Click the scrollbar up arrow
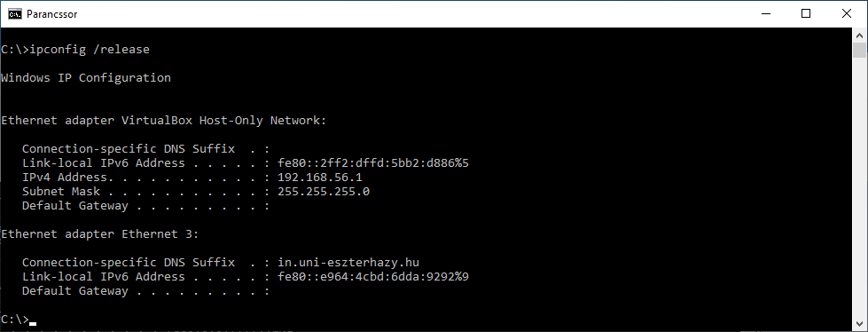The height and width of the screenshot is (332, 868). point(859,35)
